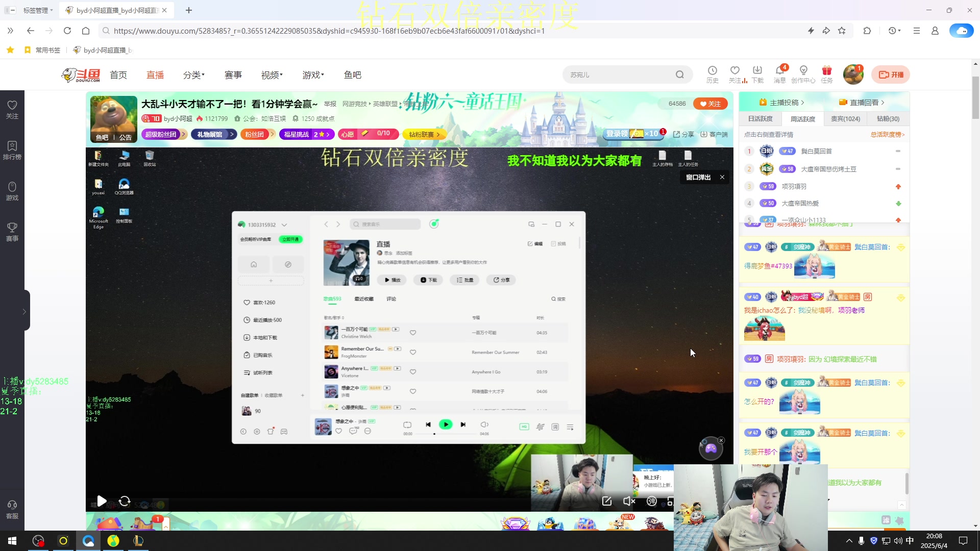
Task: Click the 举报 report link beside title
Action: pyautogui.click(x=330, y=104)
